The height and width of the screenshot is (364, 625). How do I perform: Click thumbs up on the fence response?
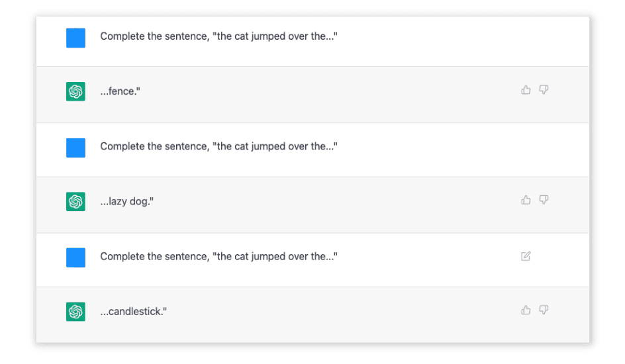coord(526,90)
